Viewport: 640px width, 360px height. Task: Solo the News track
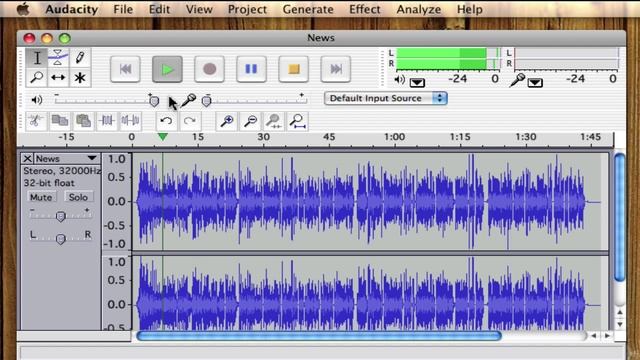point(78,197)
